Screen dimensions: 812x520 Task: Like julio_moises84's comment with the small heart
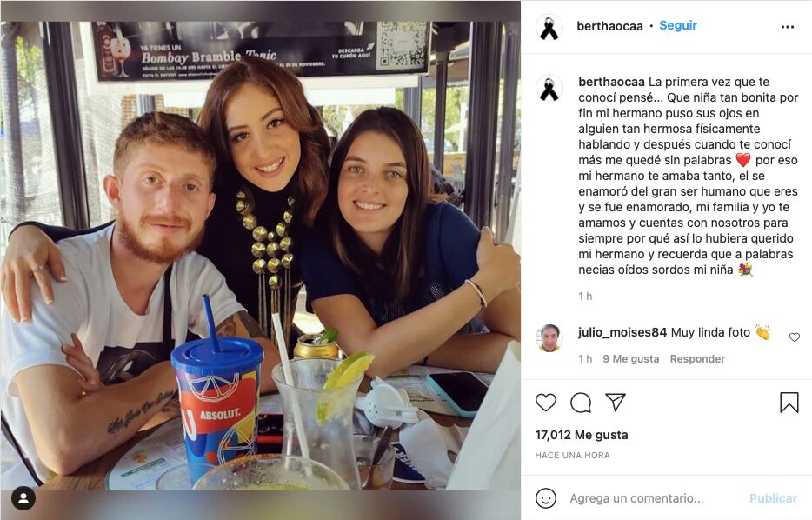click(795, 337)
